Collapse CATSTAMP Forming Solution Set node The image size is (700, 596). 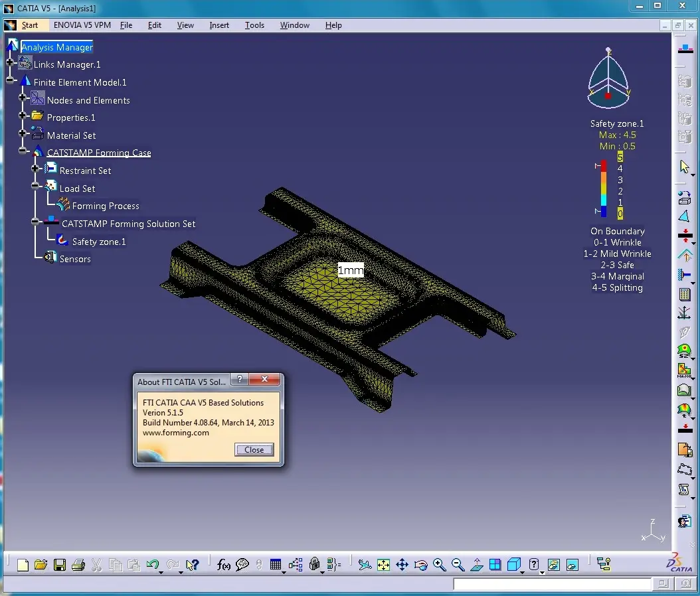coord(35,221)
